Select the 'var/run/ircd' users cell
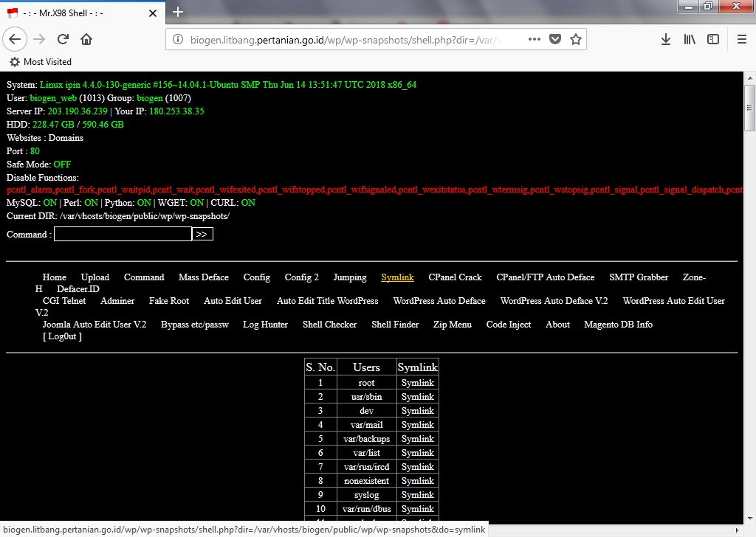Image resolution: width=756 pixels, height=537 pixels. pyautogui.click(x=366, y=467)
